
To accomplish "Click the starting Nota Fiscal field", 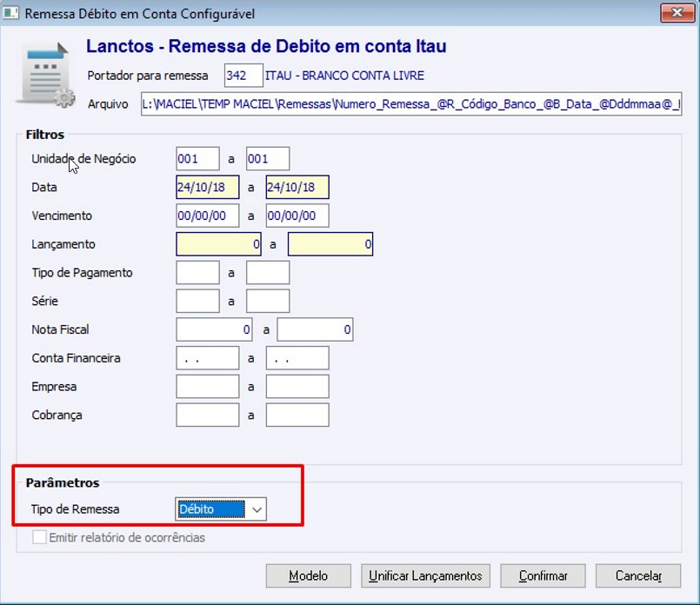I will pos(214,329).
